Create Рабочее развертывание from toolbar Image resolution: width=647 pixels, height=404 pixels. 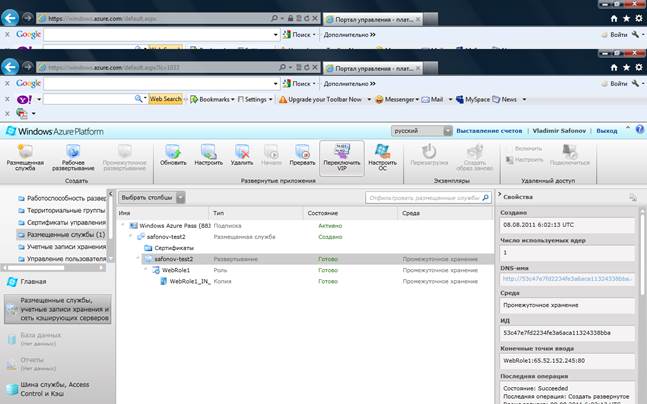73,157
